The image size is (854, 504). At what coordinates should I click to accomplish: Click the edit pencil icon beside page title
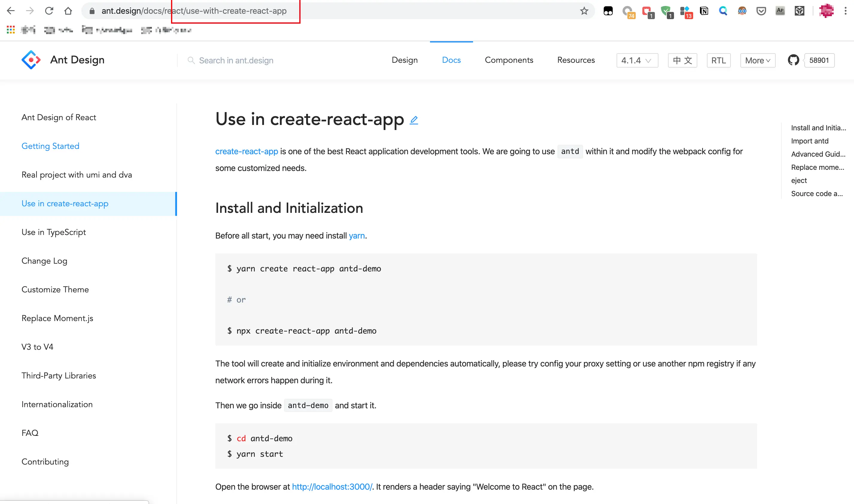point(414,120)
